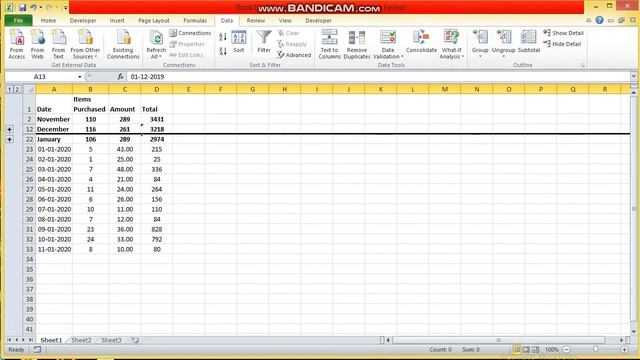Switch to Sheet3 tab
Viewport: 640px width, 360px height.
[111, 340]
